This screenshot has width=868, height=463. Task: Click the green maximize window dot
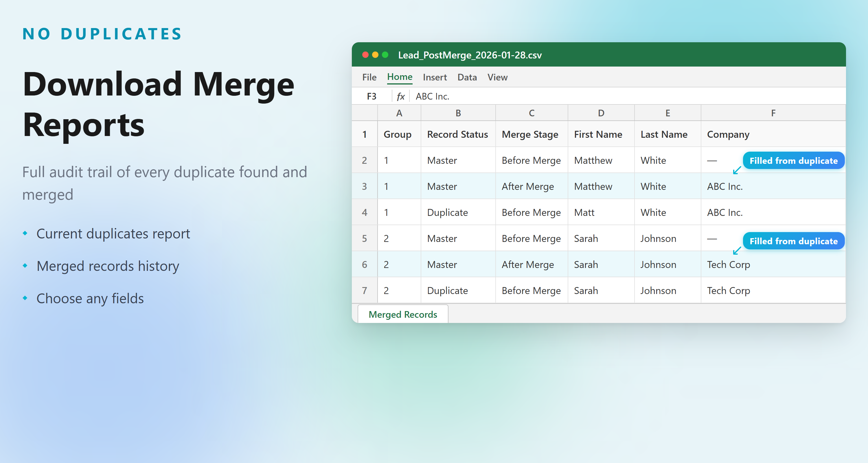385,55
